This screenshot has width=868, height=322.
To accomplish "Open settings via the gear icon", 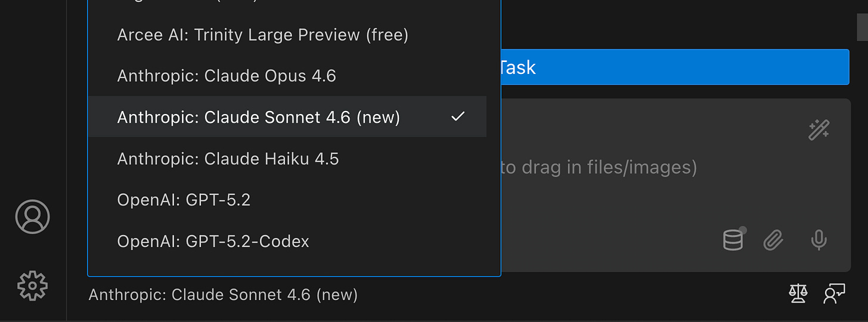I will tap(32, 286).
